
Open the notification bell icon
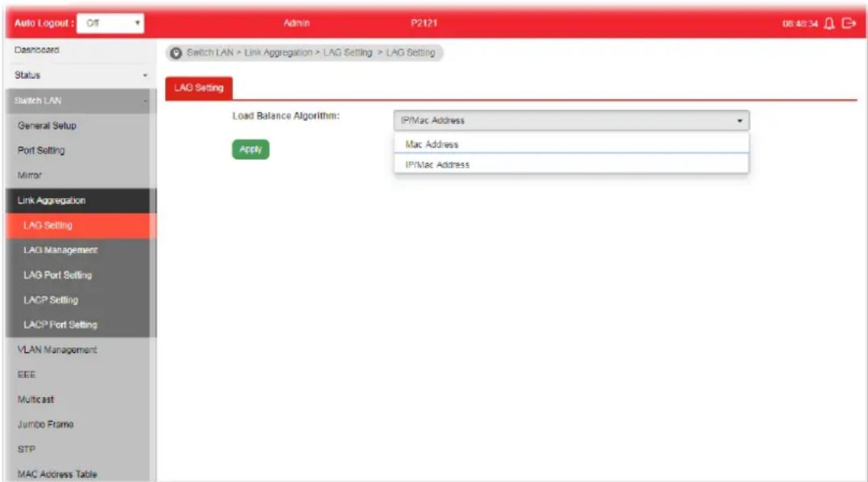pos(829,23)
